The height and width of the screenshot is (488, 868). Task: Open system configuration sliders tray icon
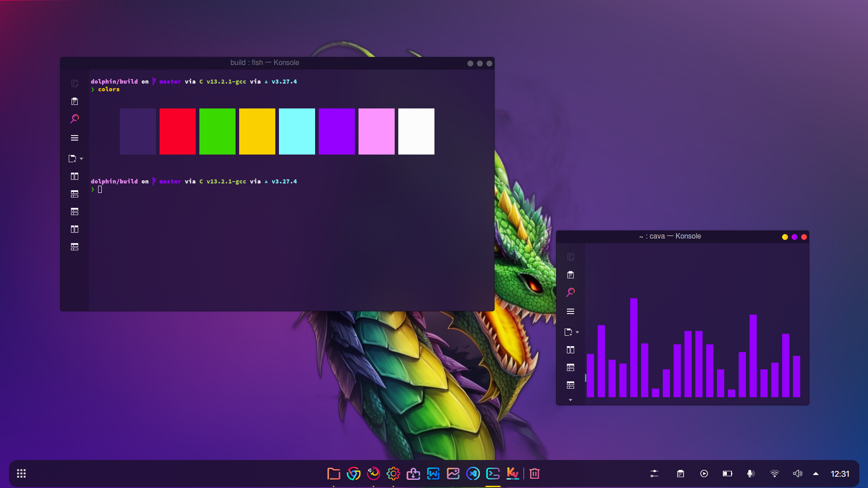[654, 474]
